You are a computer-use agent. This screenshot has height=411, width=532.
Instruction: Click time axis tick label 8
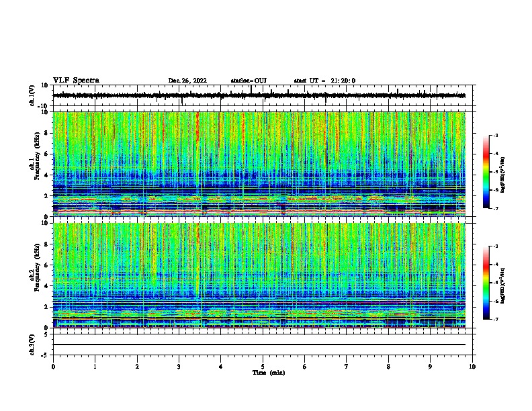pyautogui.click(x=388, y=367)
